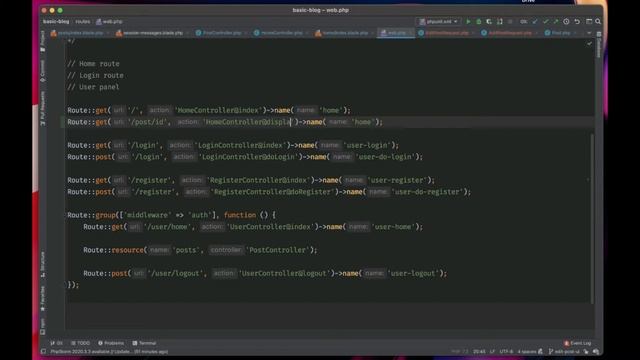Image resolution: width=640 pixels, height=360 pixels.
Task: Close the session-messages.blade.php tab
Action: [188, 33]
